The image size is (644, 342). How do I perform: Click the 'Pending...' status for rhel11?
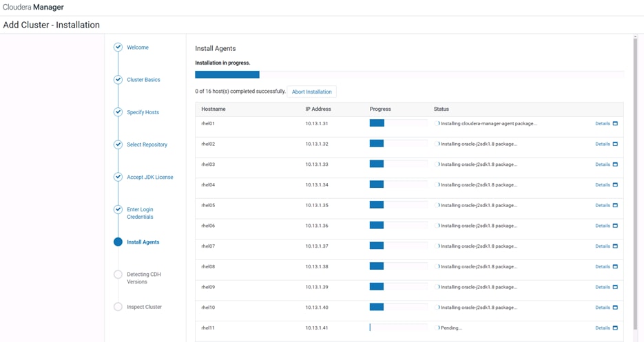click(451, 328)
